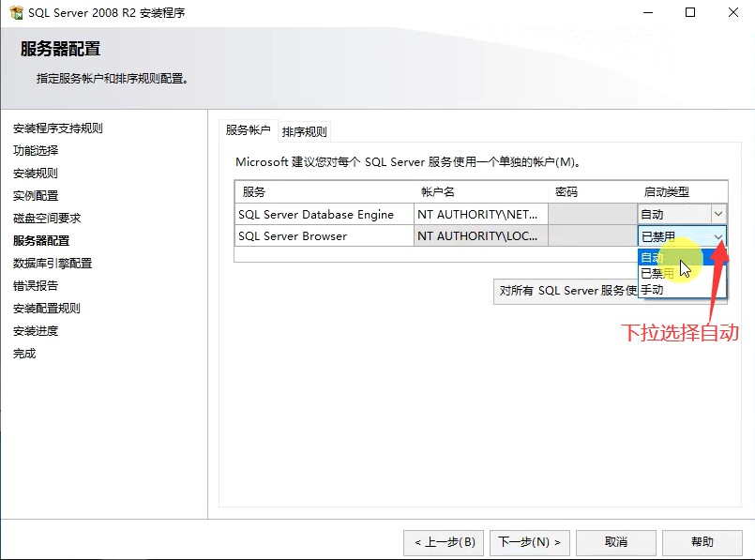This screenshot has width=755, height=560.
Task: Choose 手动 from the dropdown list
Action: (682, 290)
